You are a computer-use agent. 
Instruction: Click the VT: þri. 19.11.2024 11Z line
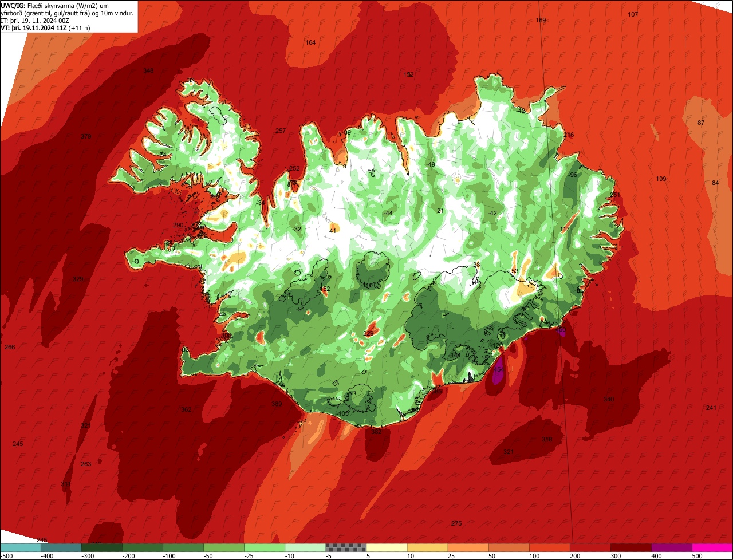[45, 27]
